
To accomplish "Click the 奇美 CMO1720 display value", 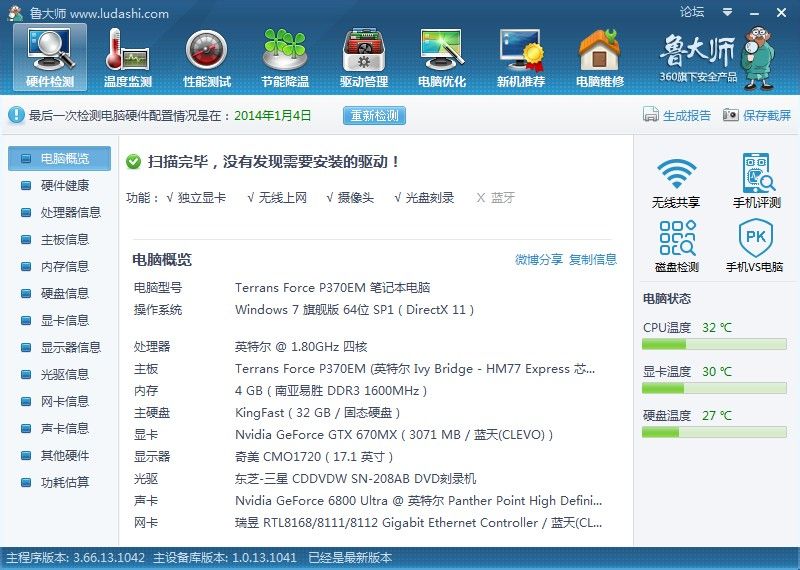I will pyautogui.click(x=314, y=457).
